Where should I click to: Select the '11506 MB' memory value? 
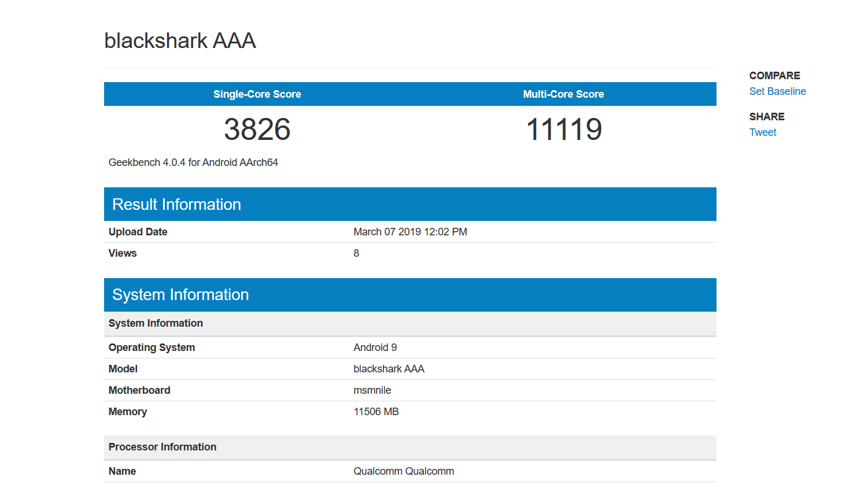tap(376, 412)
